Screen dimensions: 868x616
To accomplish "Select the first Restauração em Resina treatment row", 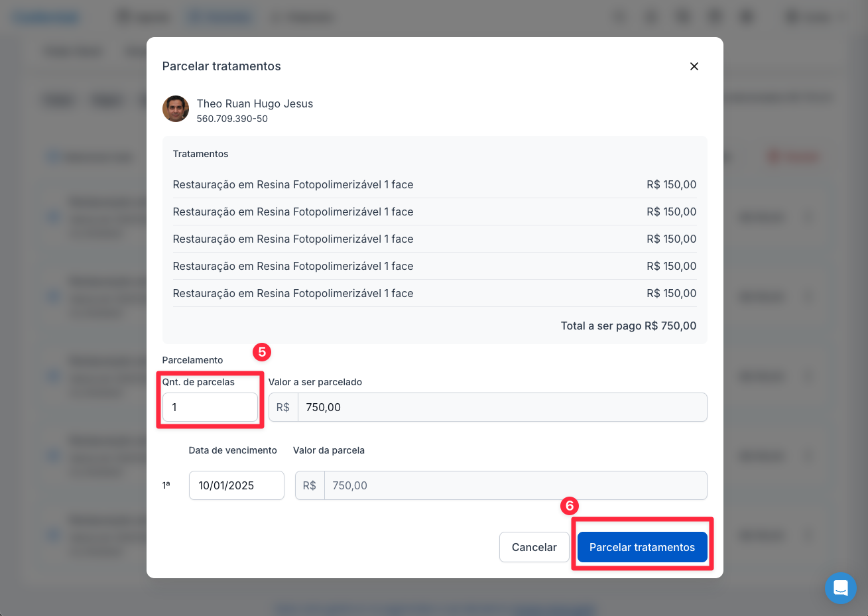I will 293,184.
